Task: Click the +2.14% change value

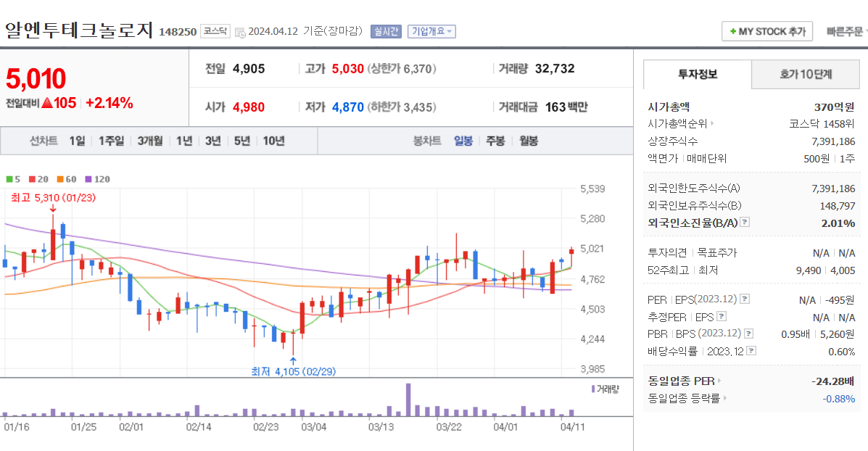Action: [x=109, y=103]
